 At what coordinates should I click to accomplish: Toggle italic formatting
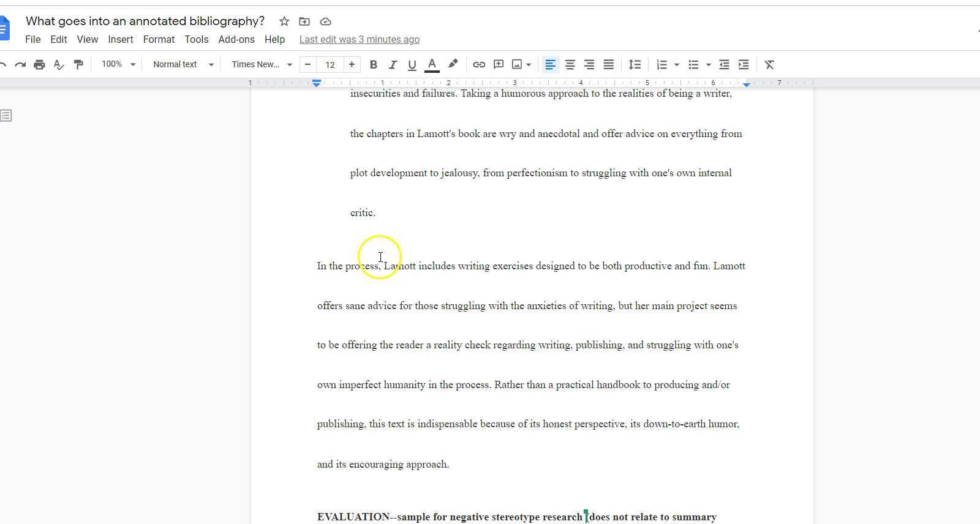point(393,64)
